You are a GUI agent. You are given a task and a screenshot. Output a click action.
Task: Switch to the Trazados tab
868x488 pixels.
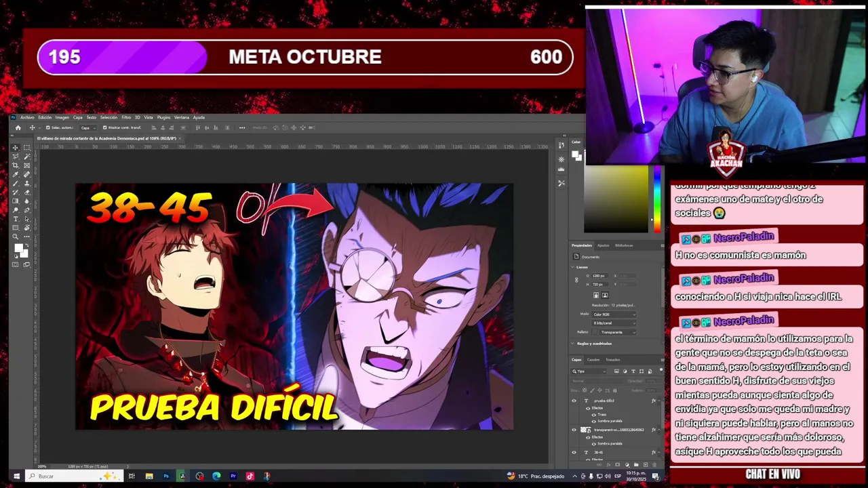[612, 359]
